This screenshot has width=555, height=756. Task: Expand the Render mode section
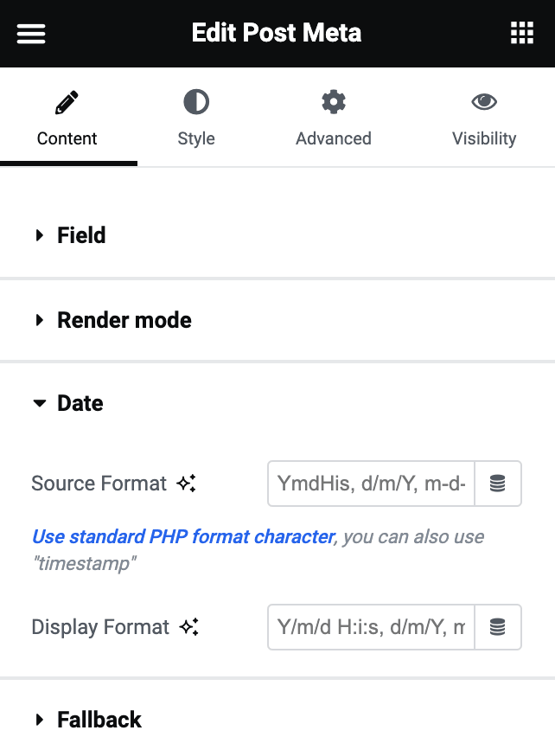click(x=277, y=320)
